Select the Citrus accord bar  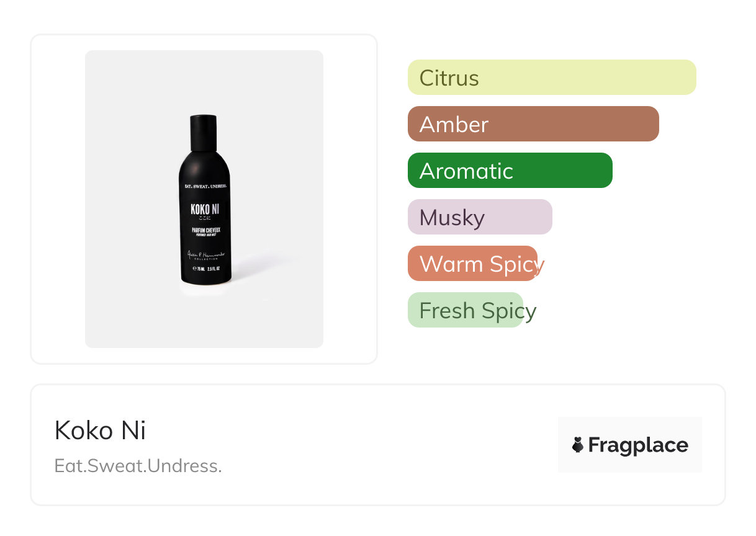coord(551,78)
